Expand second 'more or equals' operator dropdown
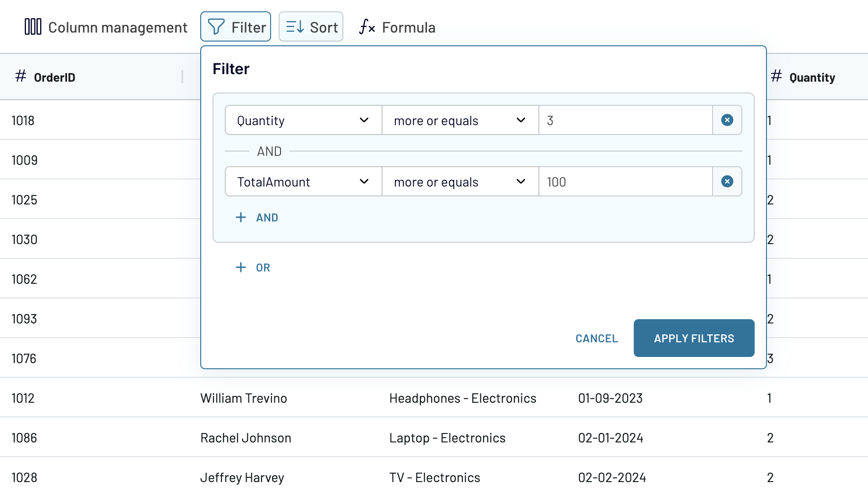This screenshot has width=868, height=492. pos(460,182)
